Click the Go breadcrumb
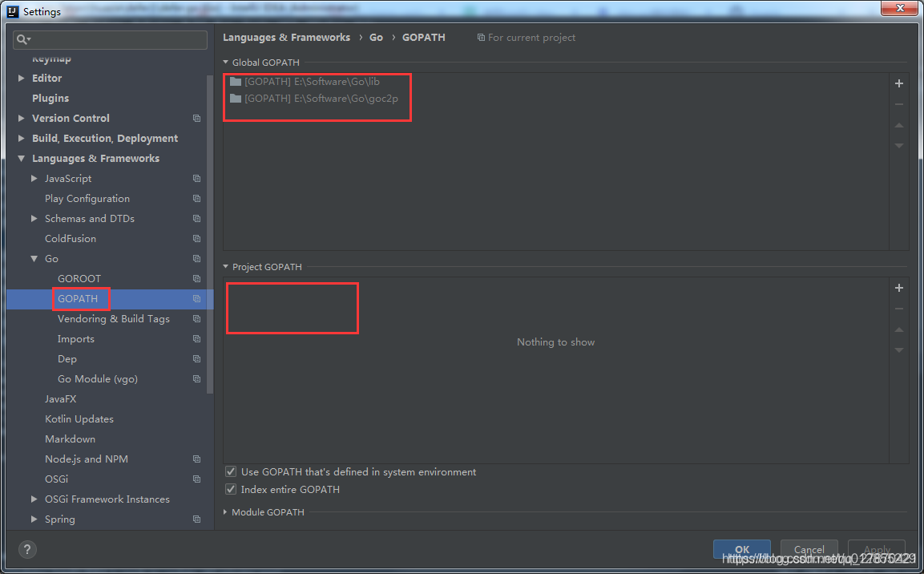The width and height of the screenshot is (924, 574). pos(376,37)
